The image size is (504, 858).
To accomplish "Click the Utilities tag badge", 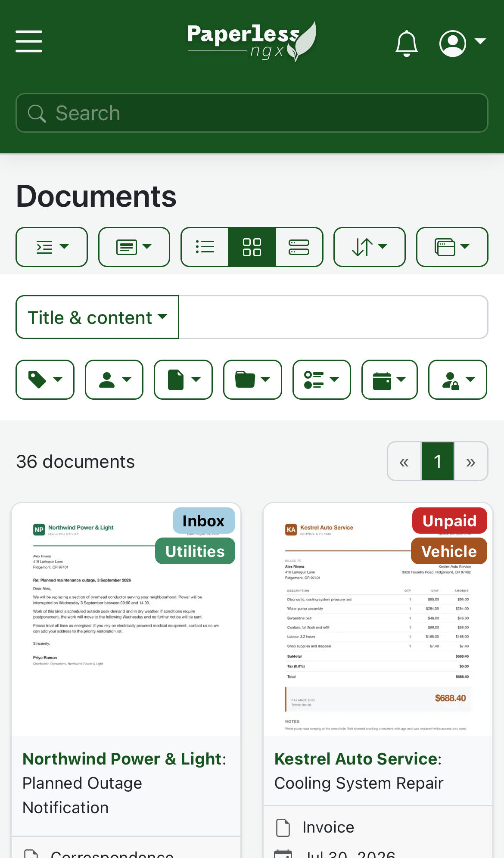I will 195,551.
